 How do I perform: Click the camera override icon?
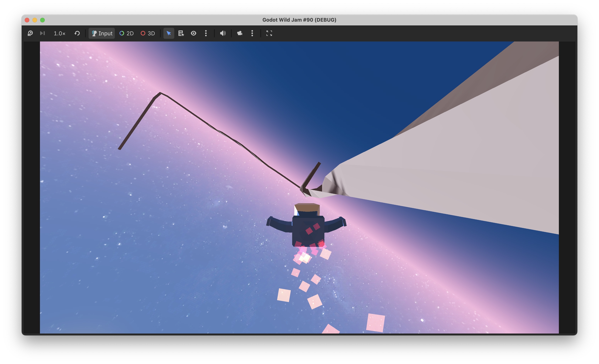tap(240, 33)
